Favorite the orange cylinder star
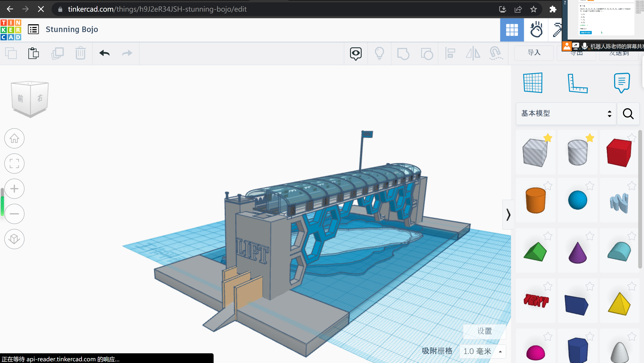644x363 pixels. tap(548, 186)
